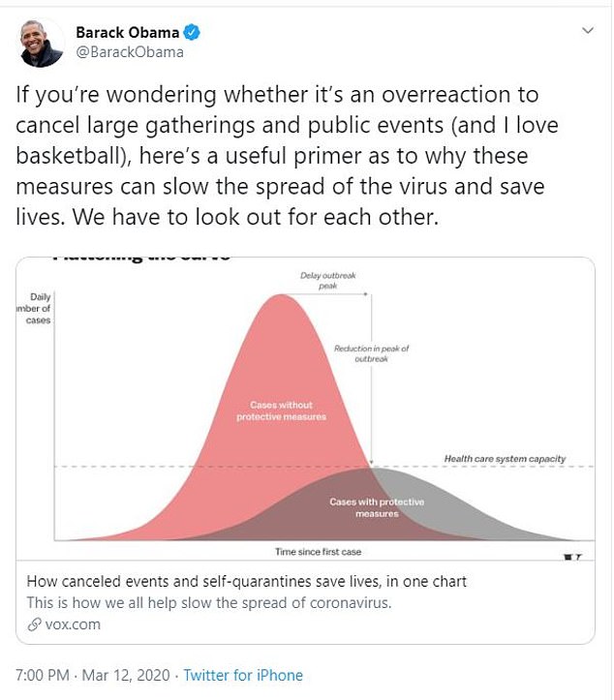Open the @BarackObama handle link
The image size is (614, 700).
(x=130, y=52)
